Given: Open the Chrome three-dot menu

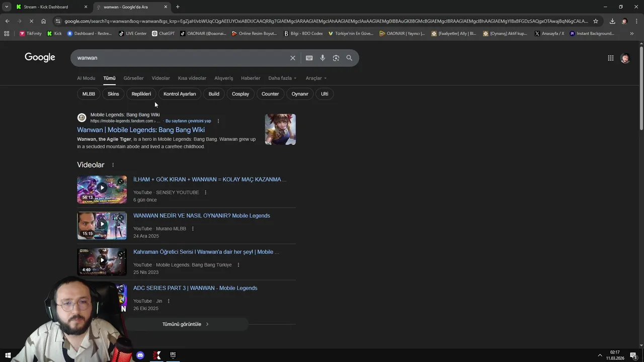Looking at the screenshot, I should [636, 21].
